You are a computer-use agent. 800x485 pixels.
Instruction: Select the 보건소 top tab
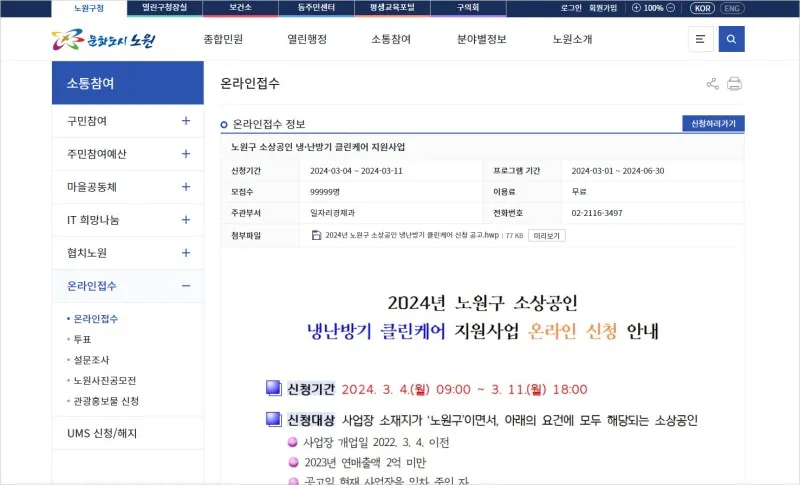(240, 8)
